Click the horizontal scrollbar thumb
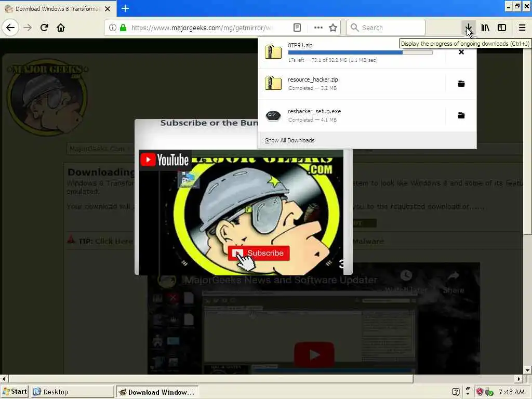The height and width of the screenshot is (399, 532). click(x=211, y=379)
